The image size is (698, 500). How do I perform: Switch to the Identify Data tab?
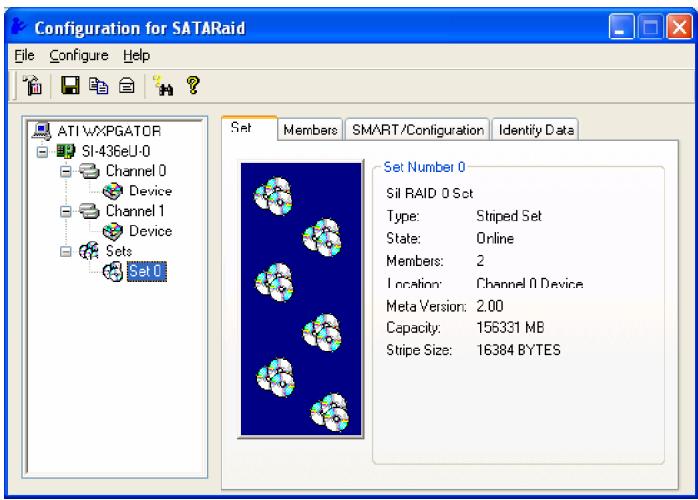click(536, 130)
